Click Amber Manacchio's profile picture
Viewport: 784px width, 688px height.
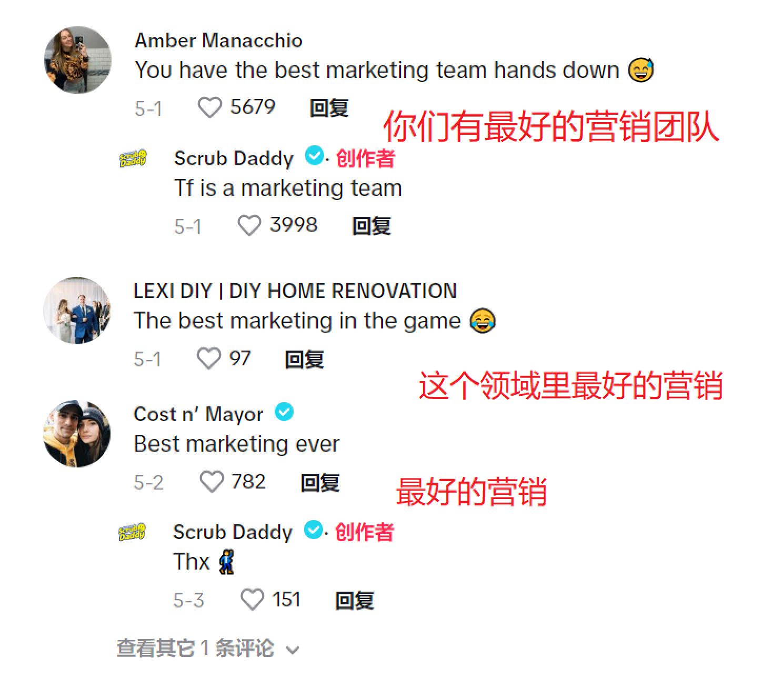click(78, 60)
